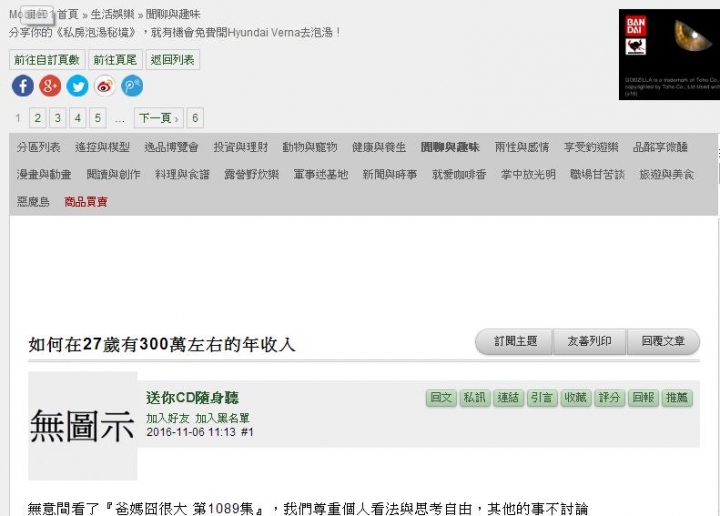
Task: Jump to page bottom via 前往頁尾
Action: (x=115, y=60)
